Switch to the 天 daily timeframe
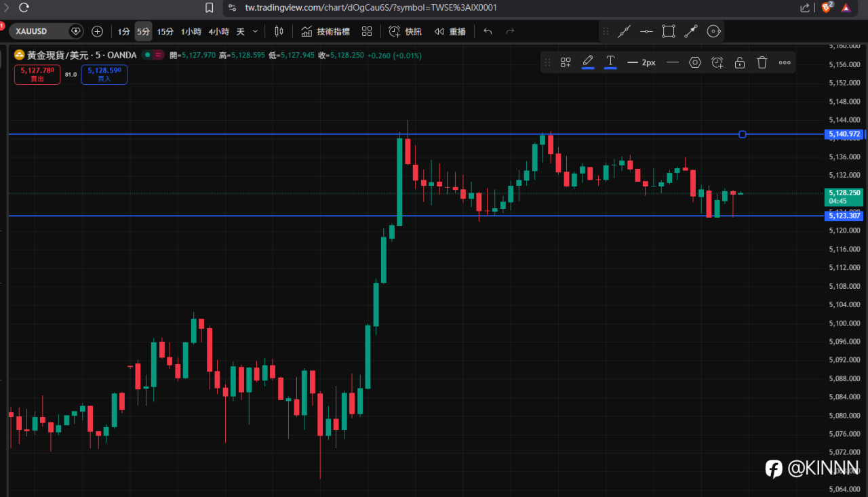 click(241, 31)
